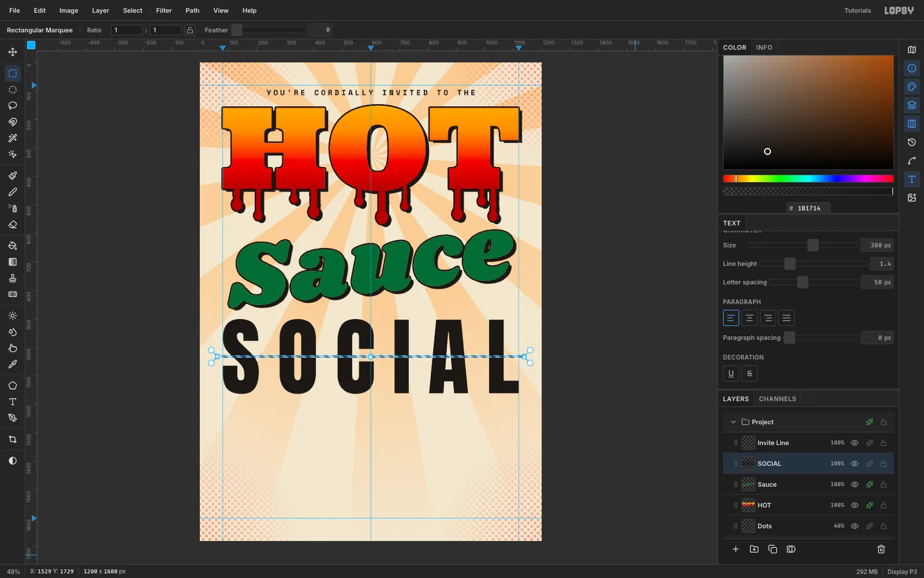Open the color palette panel icon
This screenshot has height=578, width=924.
click(x=912, y=87)
